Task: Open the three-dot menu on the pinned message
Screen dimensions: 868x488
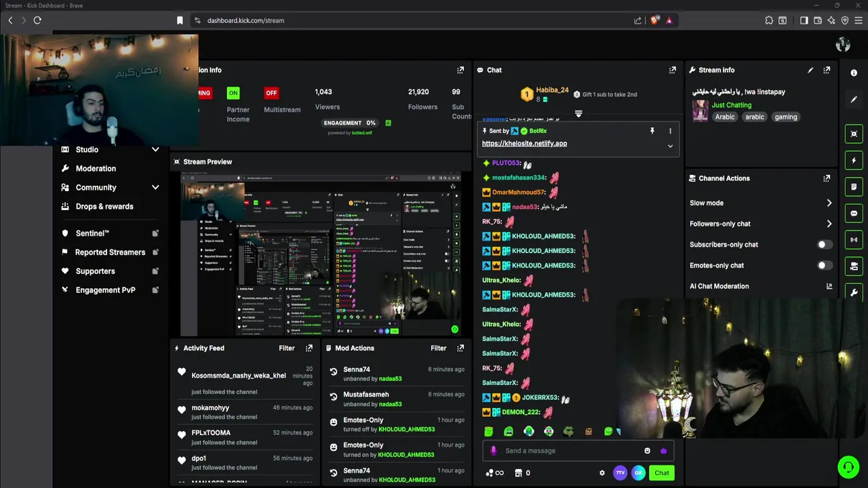Action: (670, 131)
